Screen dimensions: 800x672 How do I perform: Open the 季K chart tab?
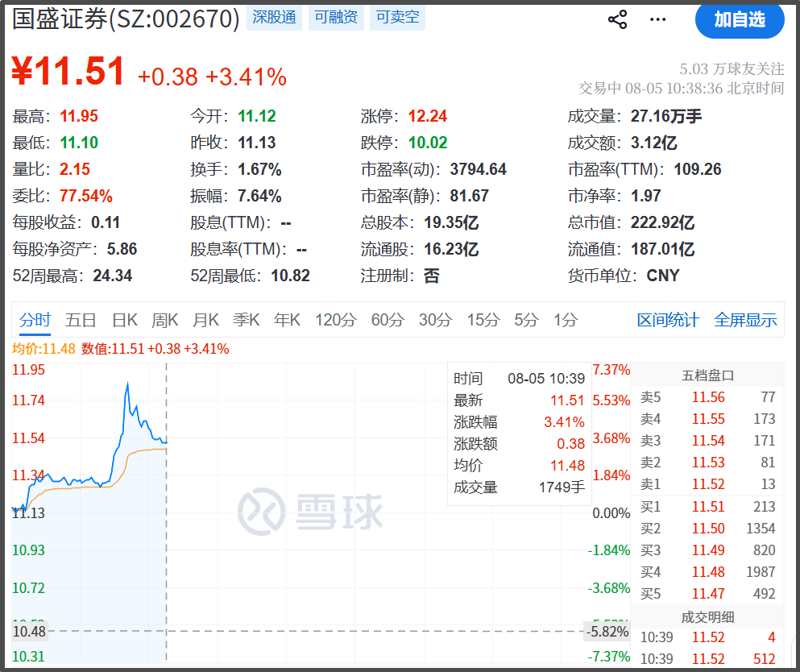coord(247,320)
